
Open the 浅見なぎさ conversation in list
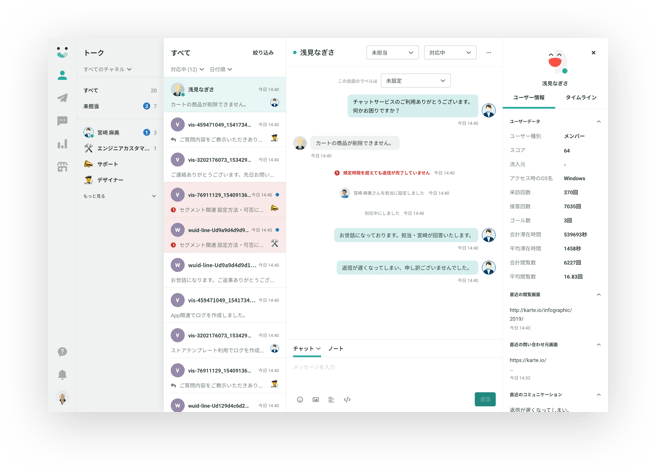pyautogui.click(x=225, y=95)
